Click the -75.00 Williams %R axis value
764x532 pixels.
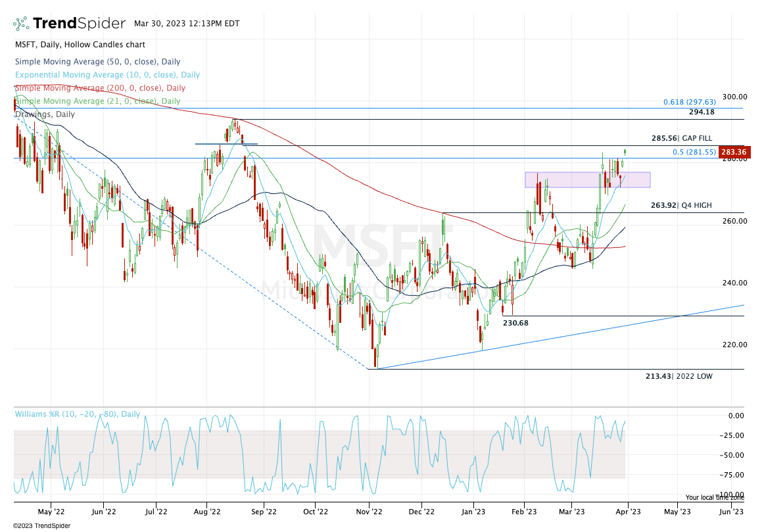click(732, 475)
